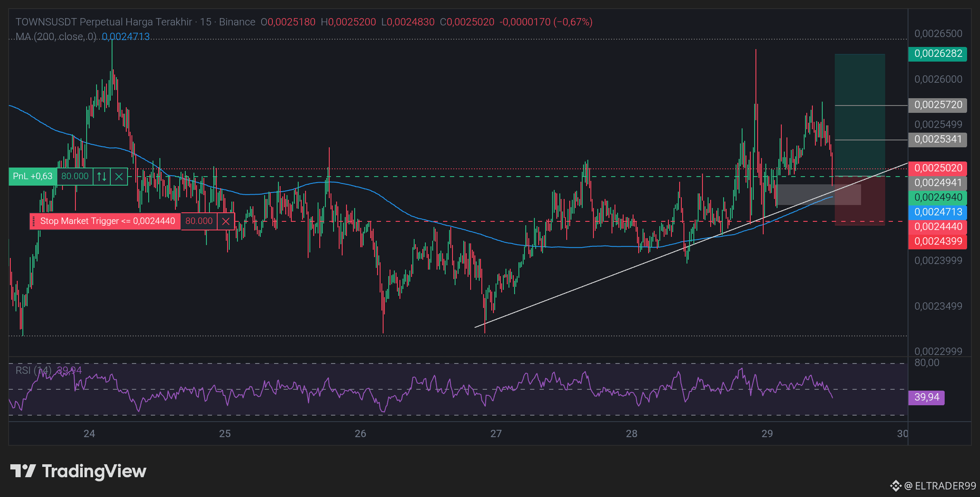Click the 0,0026000 price axis tick

pyautogui.click(x=938, y=79)
